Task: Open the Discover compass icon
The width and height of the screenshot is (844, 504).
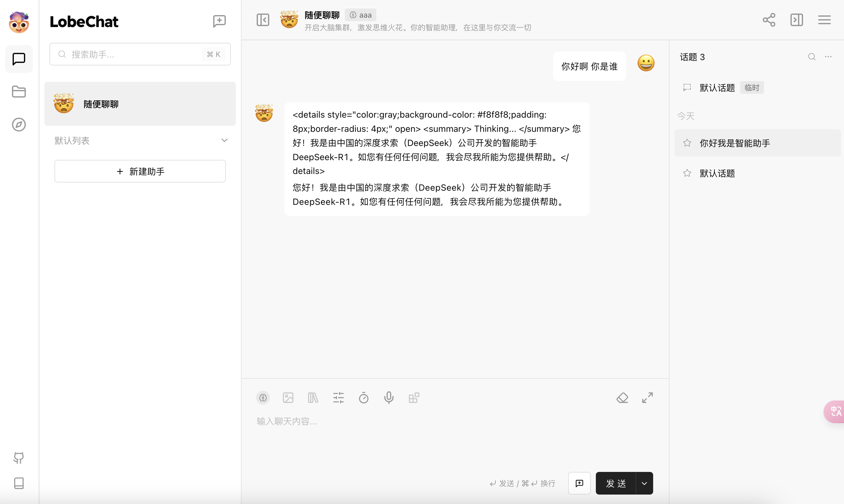Action: [19, 125]
